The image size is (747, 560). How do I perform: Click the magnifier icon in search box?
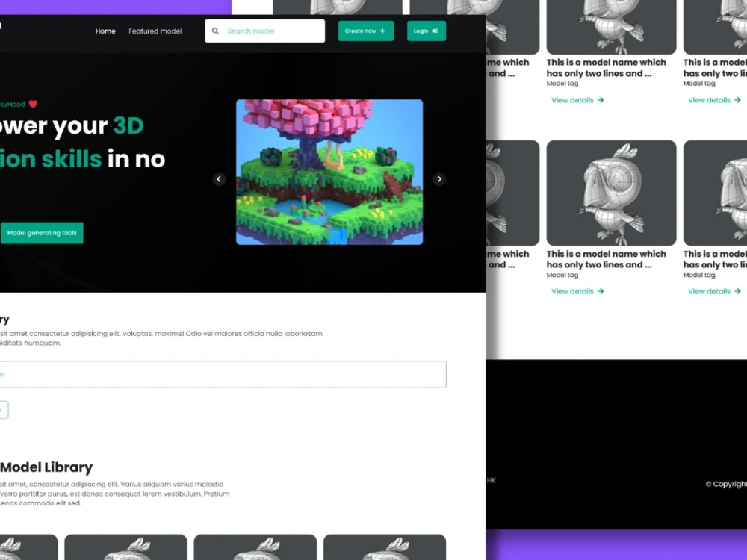click(215, 31)
